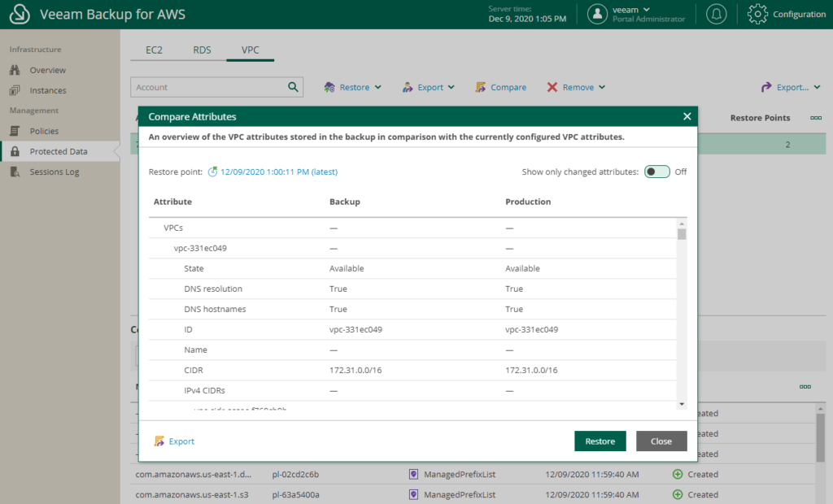Open Overview in the sidebar
Viewport: 833px width, 504px height.
[48, 70]
